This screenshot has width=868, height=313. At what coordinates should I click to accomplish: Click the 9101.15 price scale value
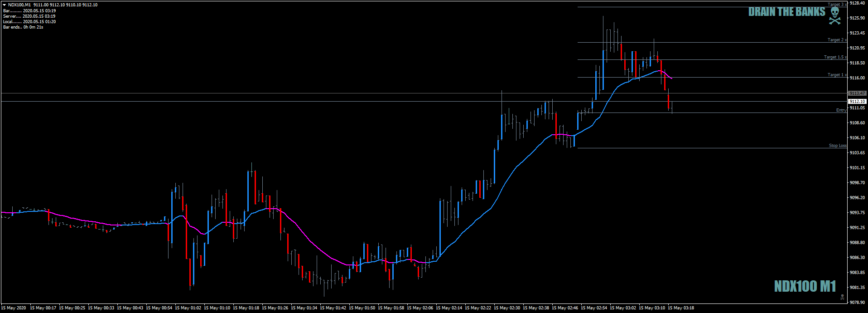pos(858,167)
